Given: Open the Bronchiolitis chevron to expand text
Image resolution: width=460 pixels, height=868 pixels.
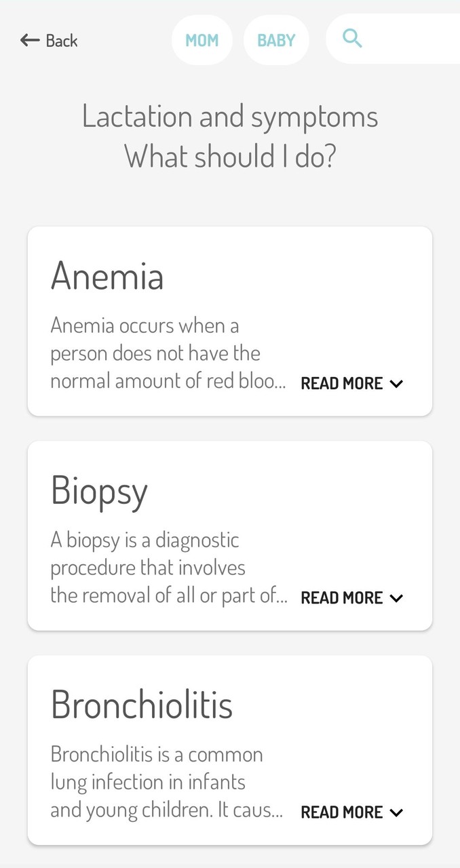Looking at the screenshot, I should pos(396,812).
